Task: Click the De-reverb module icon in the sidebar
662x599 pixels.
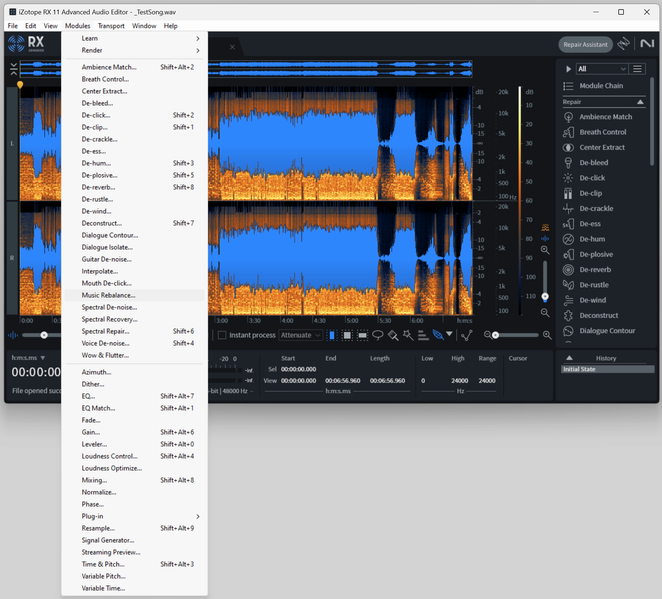Action: click(568, 270)
